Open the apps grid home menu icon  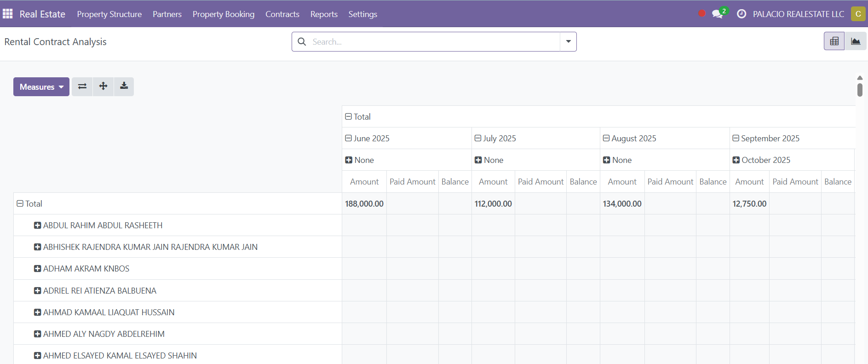[7, 14]
